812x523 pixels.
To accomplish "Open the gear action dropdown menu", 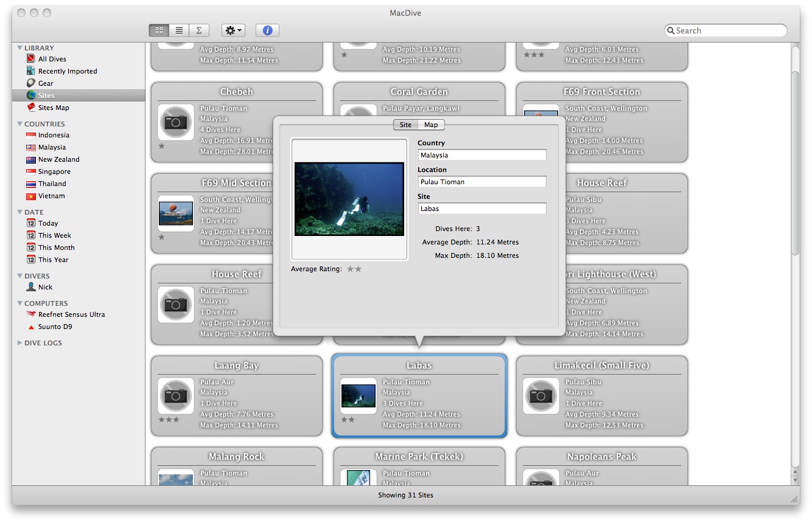I will click(x=233, y=30).
